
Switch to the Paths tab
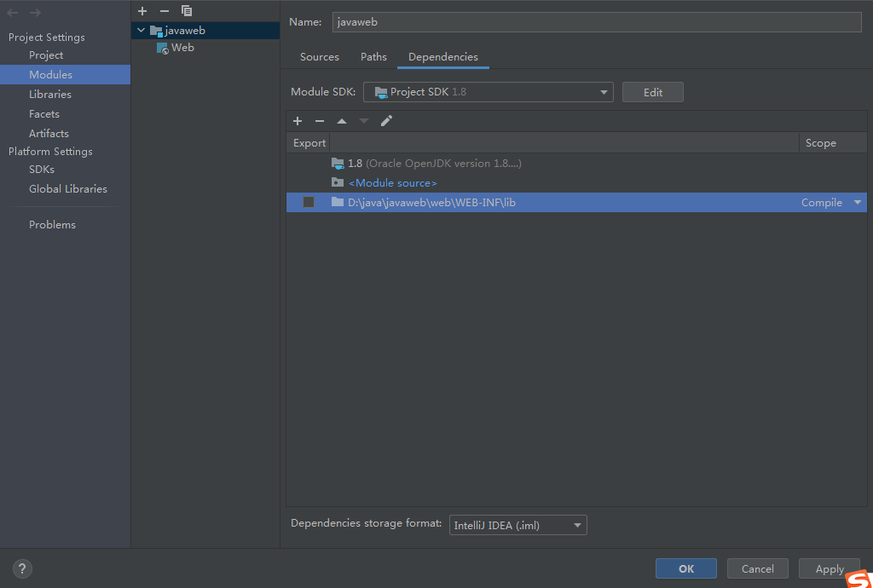[x=373, y=57]
